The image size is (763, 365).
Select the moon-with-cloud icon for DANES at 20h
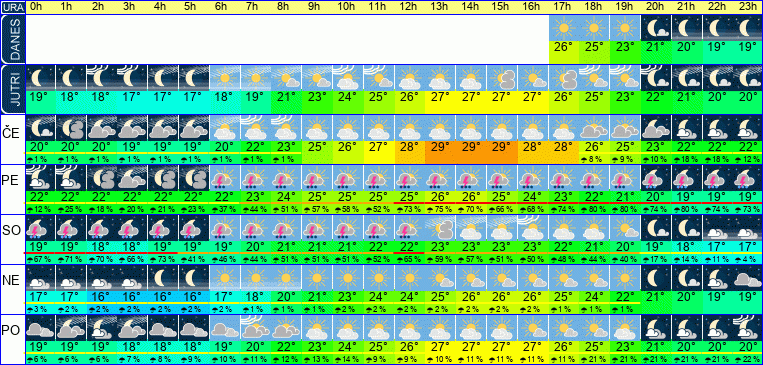(x=655, y=28)
